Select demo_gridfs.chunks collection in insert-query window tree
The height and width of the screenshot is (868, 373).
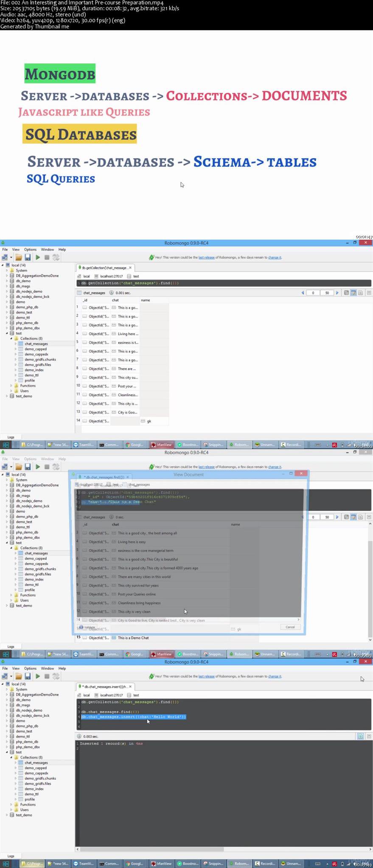[x=40, y=778]
